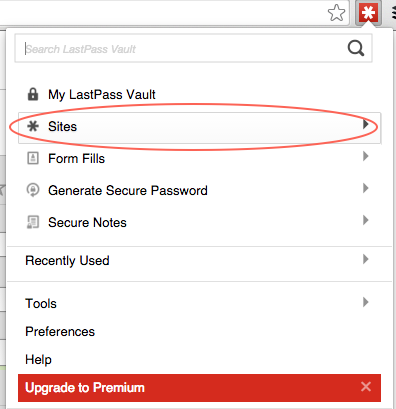
Task: Expand the Recently Used submenu arrow
Action: tap(366, 259)
